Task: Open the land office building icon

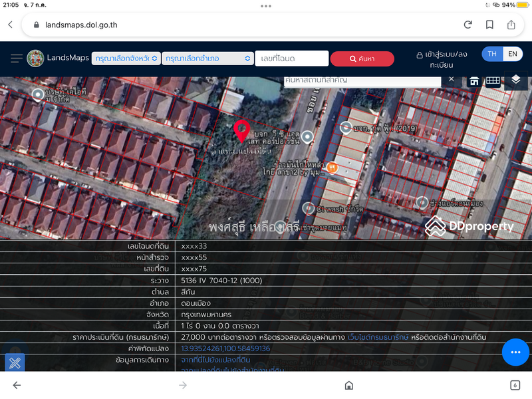Action: click(x=474, y=80)
